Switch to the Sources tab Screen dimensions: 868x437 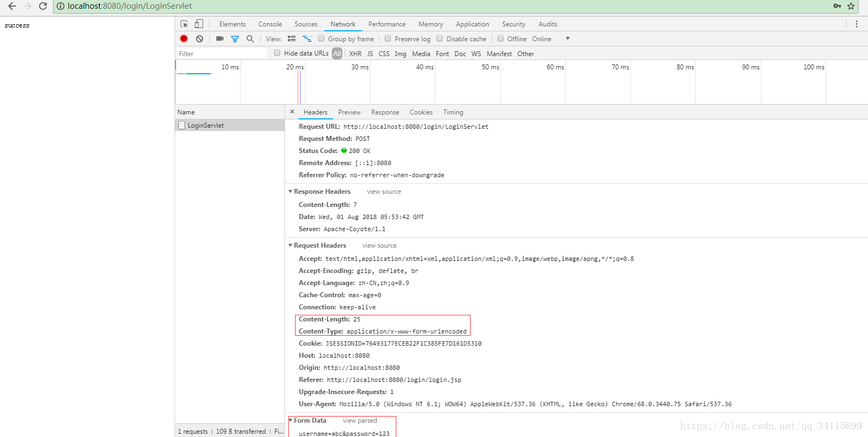306,24
